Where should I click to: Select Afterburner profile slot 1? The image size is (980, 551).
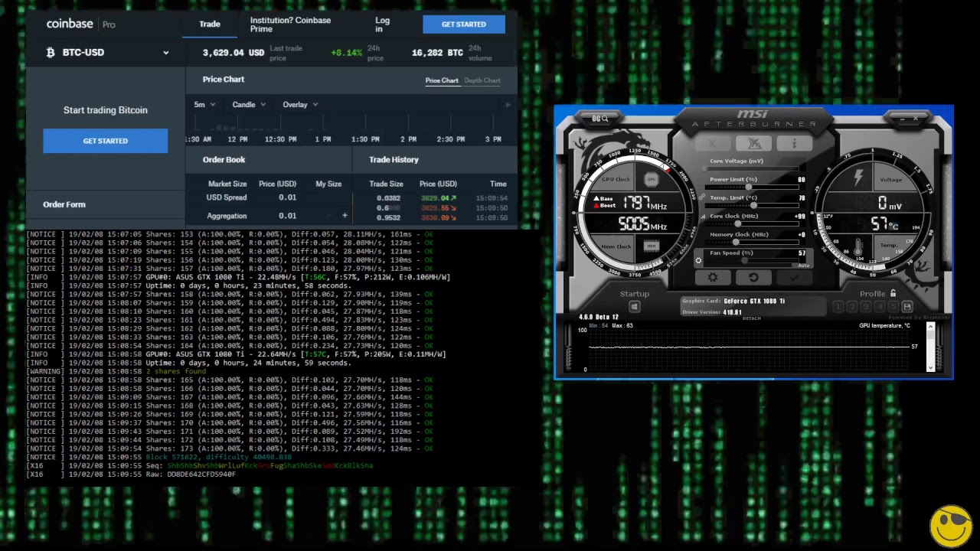pos(838,307)
